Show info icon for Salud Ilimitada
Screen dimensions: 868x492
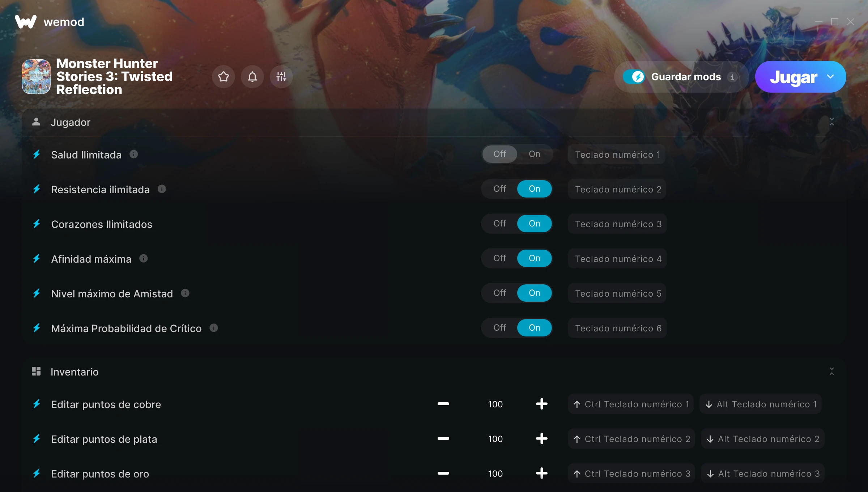point(134,154)
